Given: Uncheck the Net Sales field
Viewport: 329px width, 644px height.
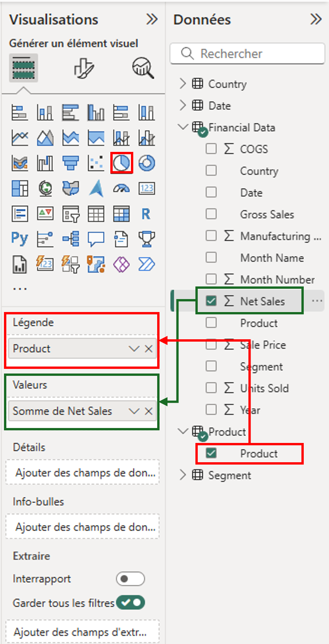Looking at the screenshot, I should pyautogui.click(x=211, y=301).
